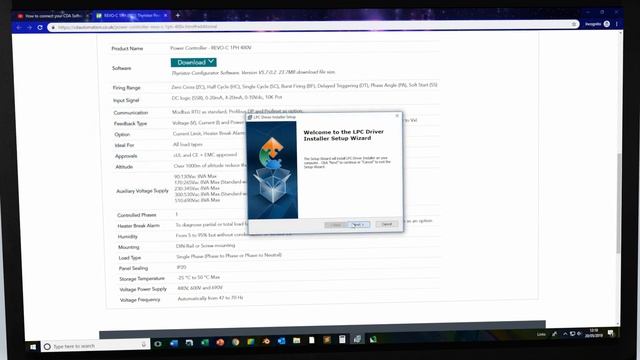Open the teal Download dropdown for Software

coord(193,62)
